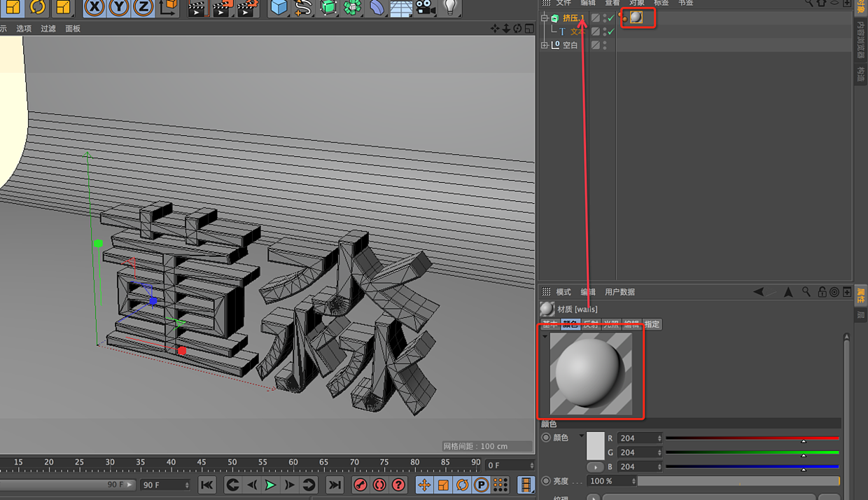This screenshot has width=868, height=500.
Task: Switch to material 光照 tab
Action: [610, 324]
